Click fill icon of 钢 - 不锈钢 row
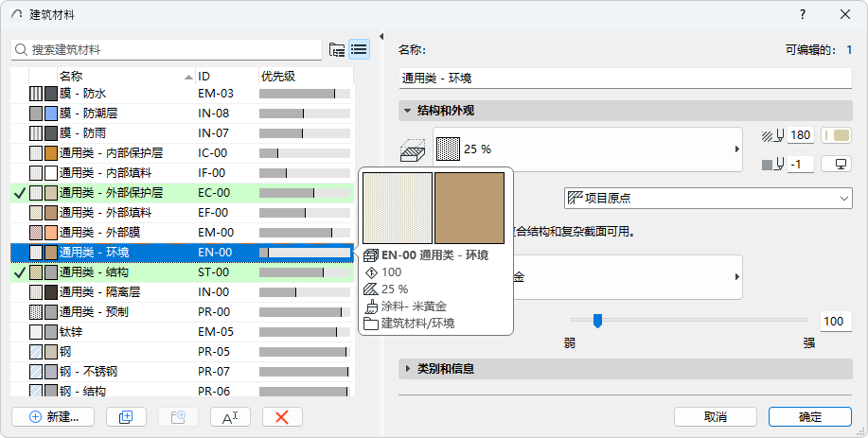Image resolution: width=868 pixels, height=438 pixels. (36, 371)
